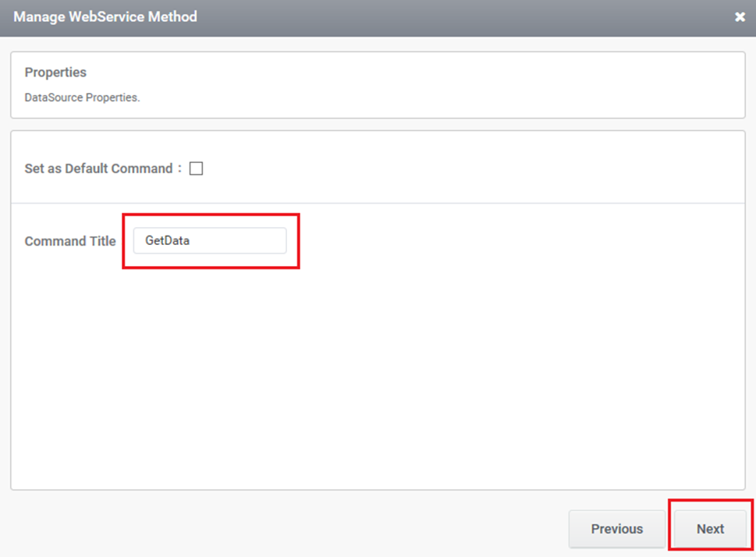756x557 pixels.
Task: Return to the Previous step
Action: 616,529
